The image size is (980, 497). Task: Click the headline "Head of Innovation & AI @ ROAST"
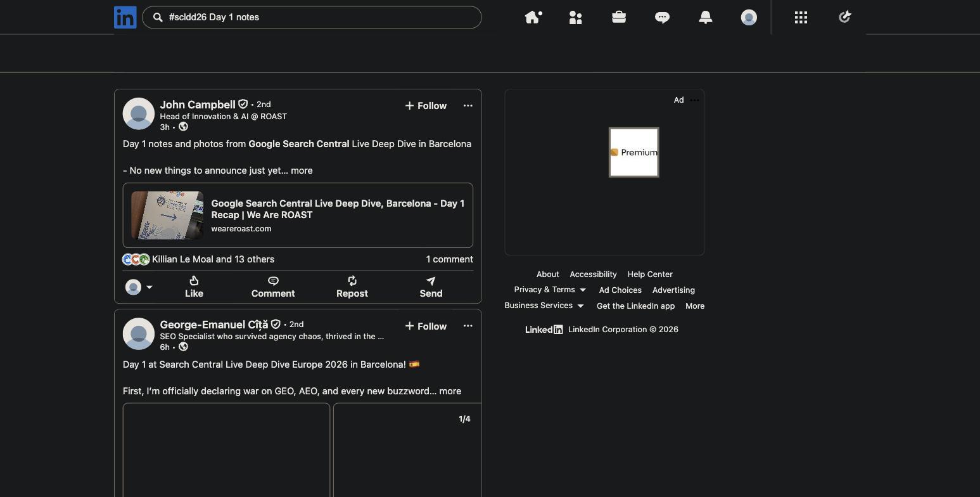[223, 117]
